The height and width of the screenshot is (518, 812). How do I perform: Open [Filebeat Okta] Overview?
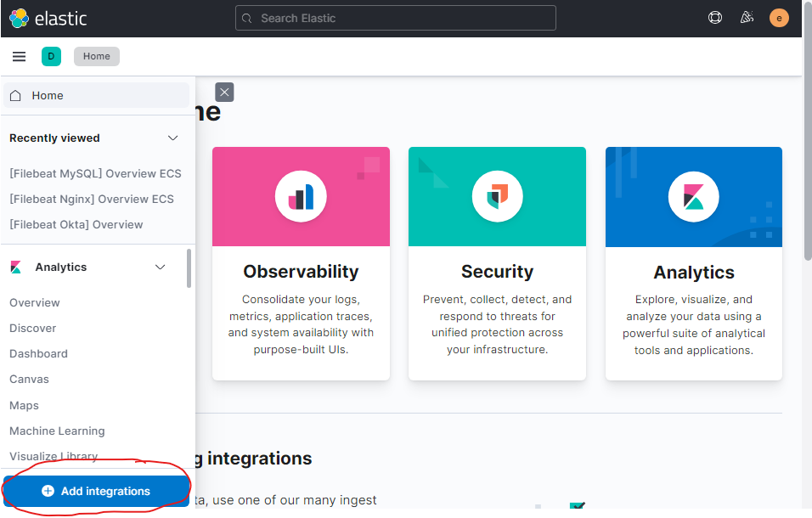point(76,224)
